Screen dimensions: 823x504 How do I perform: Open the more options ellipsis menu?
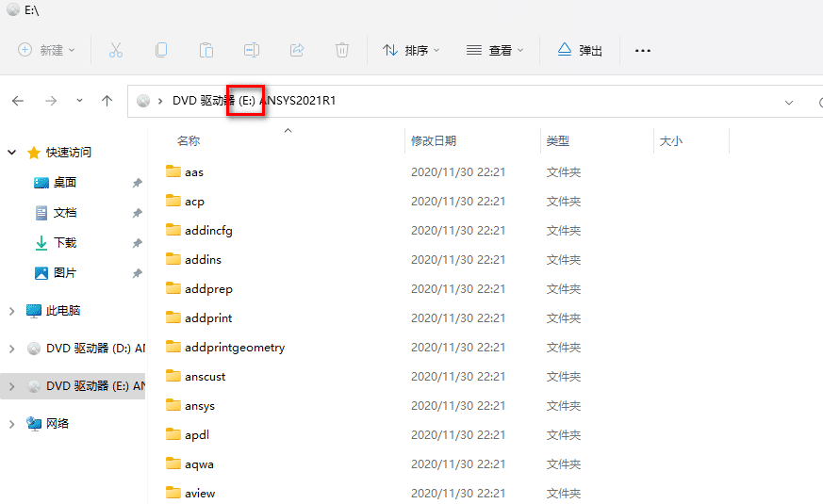click(643, 51)
